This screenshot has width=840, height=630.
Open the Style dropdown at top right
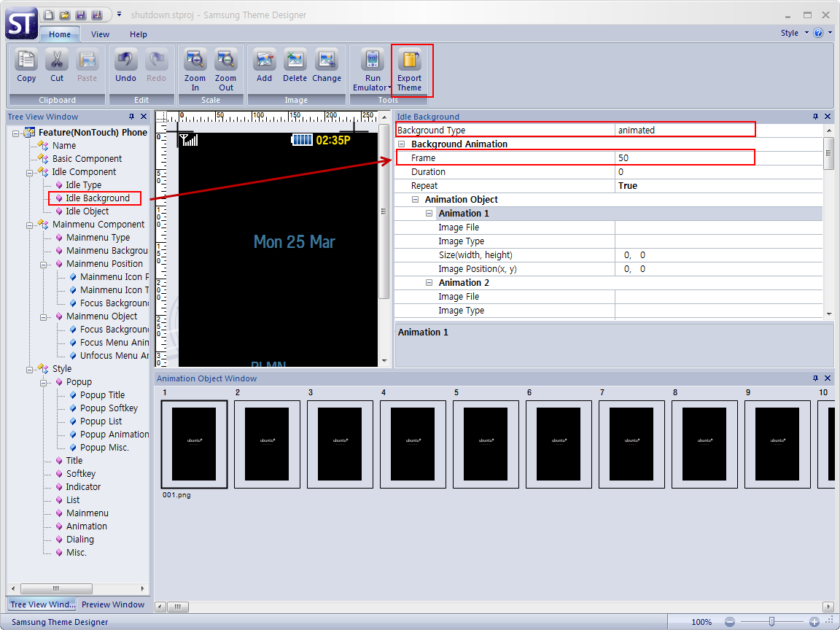click(793, 33)
